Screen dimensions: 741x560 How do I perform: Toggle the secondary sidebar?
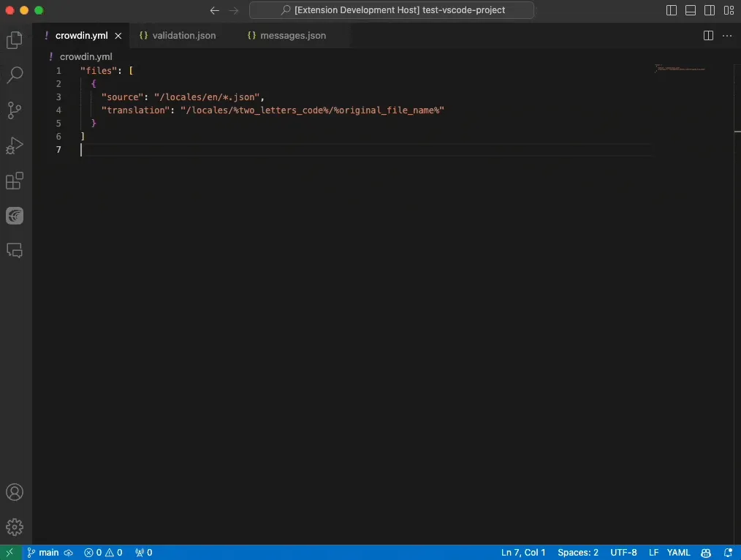pyautogui.click(x=709, y=10)
